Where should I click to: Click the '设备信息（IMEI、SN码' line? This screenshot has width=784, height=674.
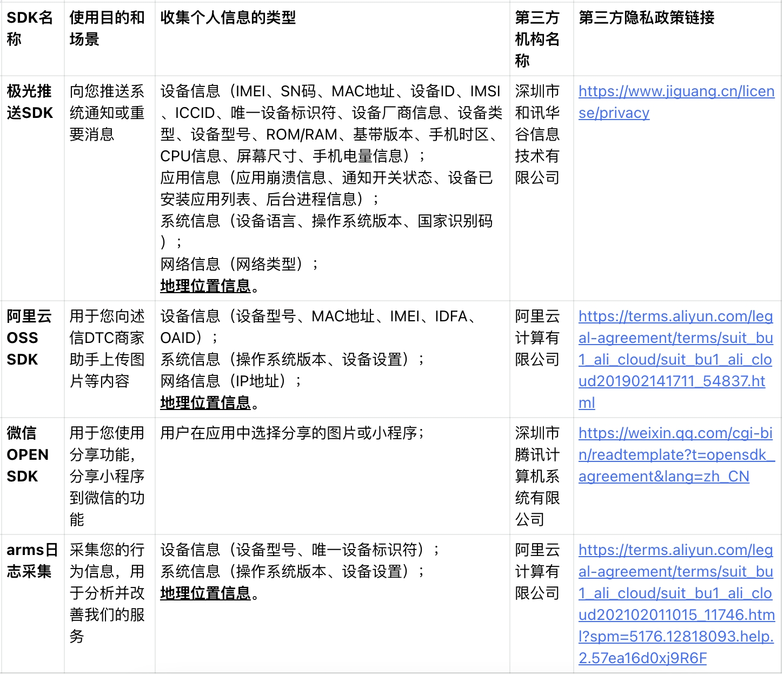[x=331, y=123]
